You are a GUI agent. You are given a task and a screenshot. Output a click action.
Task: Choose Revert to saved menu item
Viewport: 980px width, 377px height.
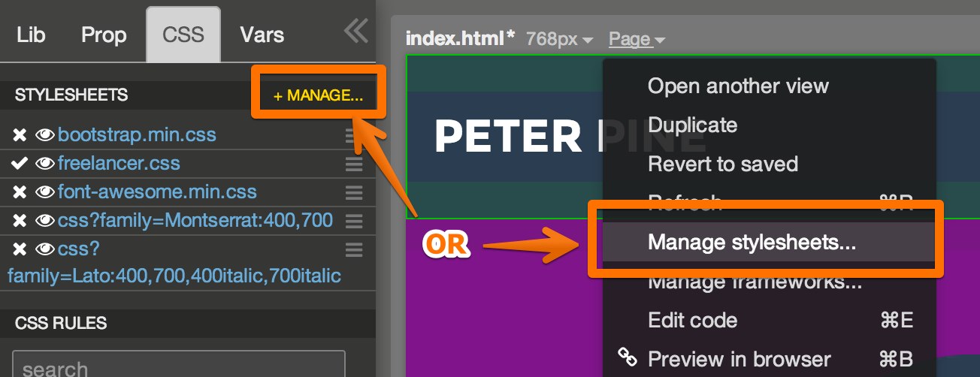[x=722, y=164]
